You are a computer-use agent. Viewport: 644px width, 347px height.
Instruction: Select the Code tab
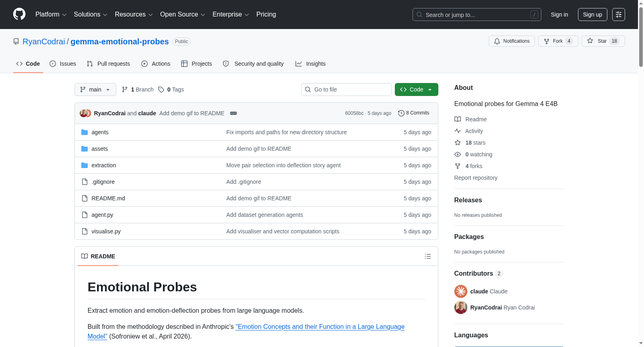point(28,64)
